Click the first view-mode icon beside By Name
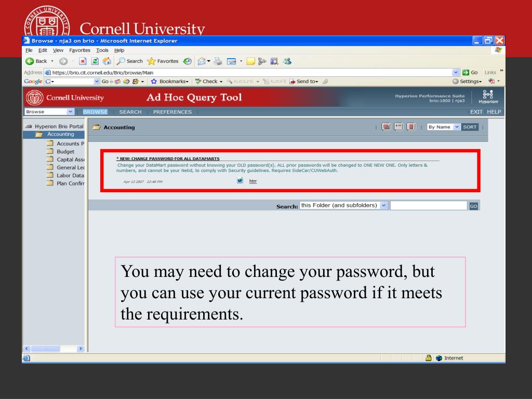The width and height of the screenshot is (532, 399). point(386,127)
